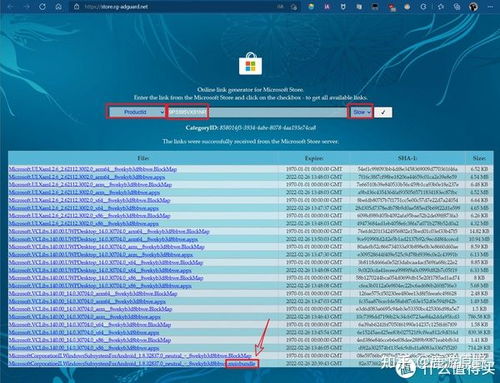Open the user profile avatar icon

[x=473, y=7]
